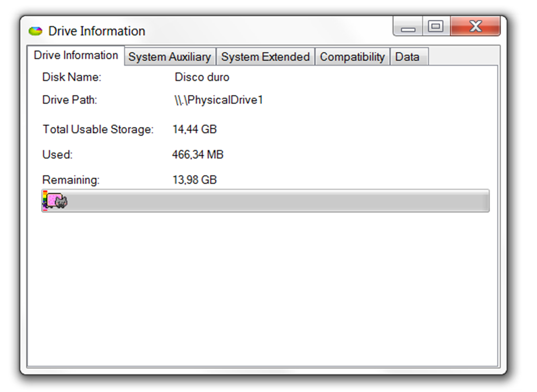Maximize the Drive Information window
The width and height of the screenshot is (537, 392).
click(436, 26)
